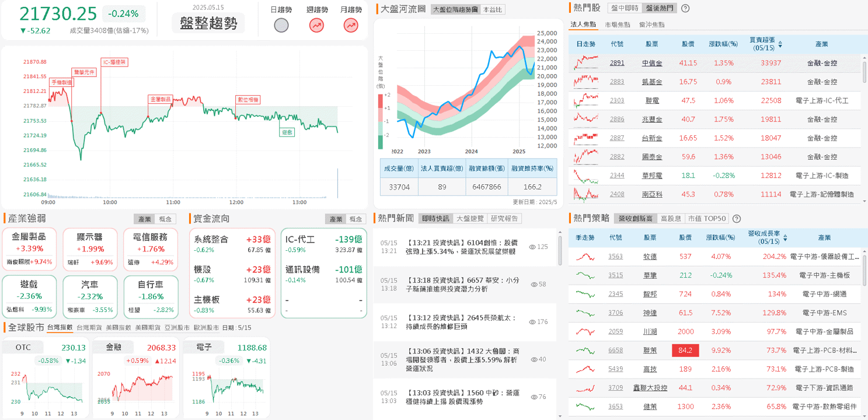This screenshot has height=420, width=868.
Task: Click the 金屬製品 marker on intraday chart
Action: [x=160, y=99]
